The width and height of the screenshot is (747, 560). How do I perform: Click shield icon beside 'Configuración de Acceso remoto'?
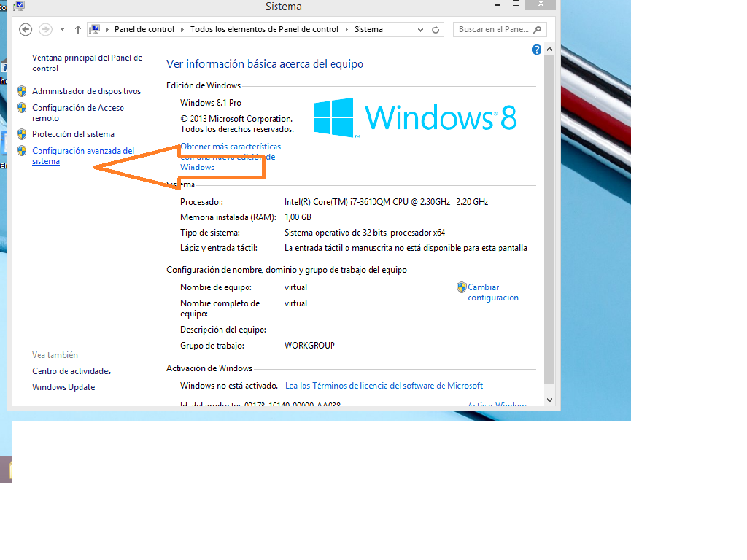pyautogui.click(x=21, y=108)
